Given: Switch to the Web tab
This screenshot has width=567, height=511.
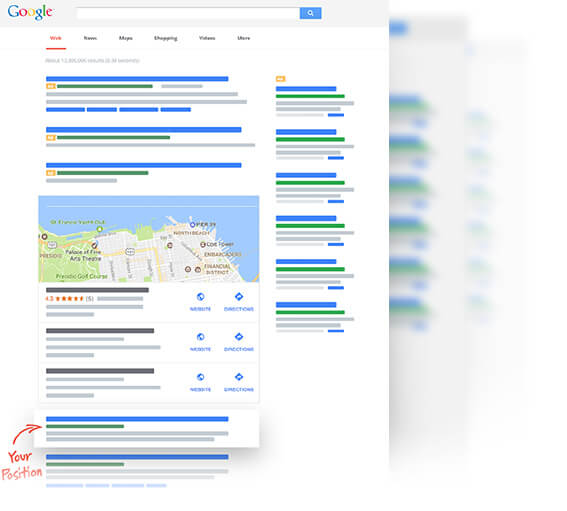Looking at the screenshot, I should pos(56,38).
